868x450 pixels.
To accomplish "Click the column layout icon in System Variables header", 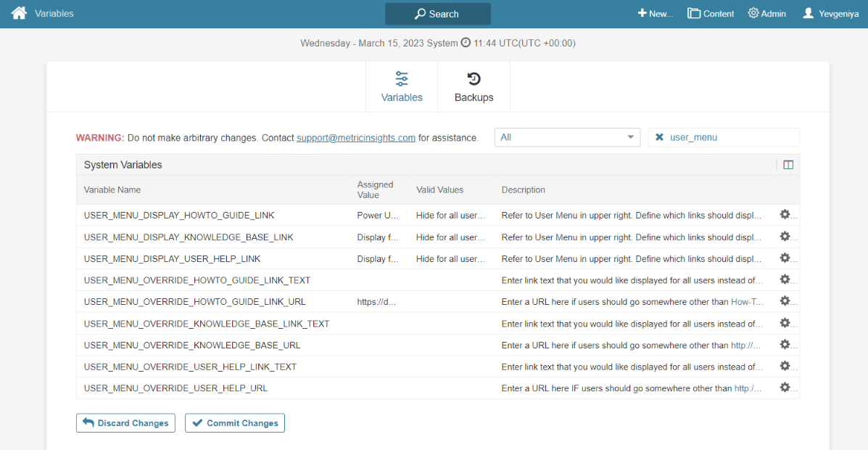I will point(788,165).
